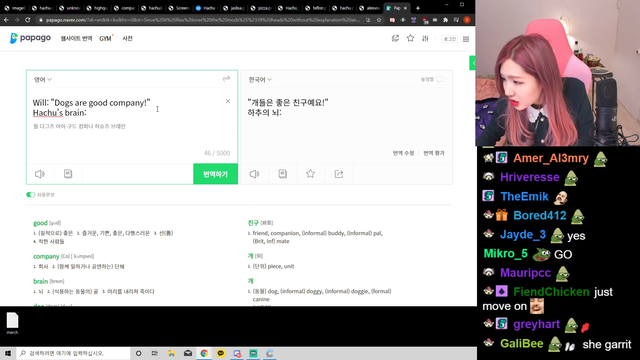Toggle the honorific switch in result panel
This screenshot has height=360, width=640.
click(x=440, y=79)
